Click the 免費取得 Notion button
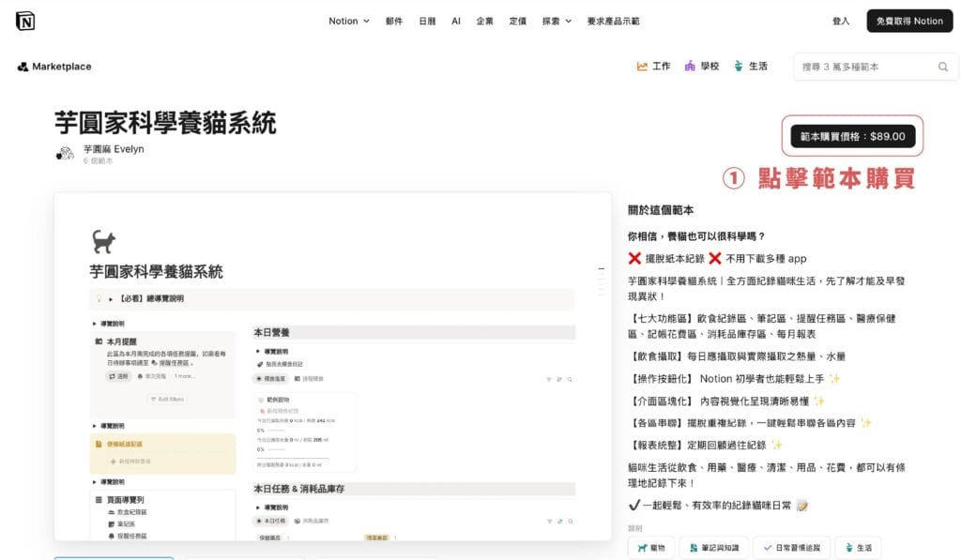Viewport: 961px width, 560px height. click(x=908, y=21)
